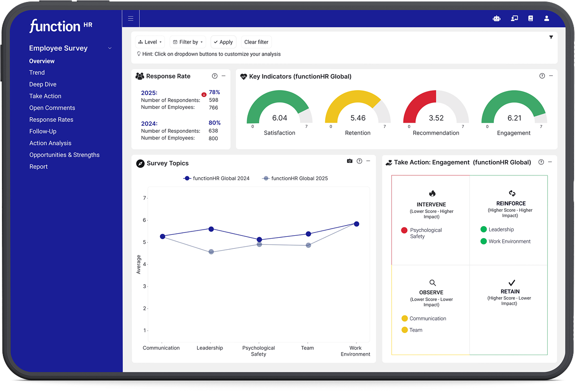This screenshot has width=575, height=392.
Task: Open the Filter by dropdown
Action: pos(188,42)
